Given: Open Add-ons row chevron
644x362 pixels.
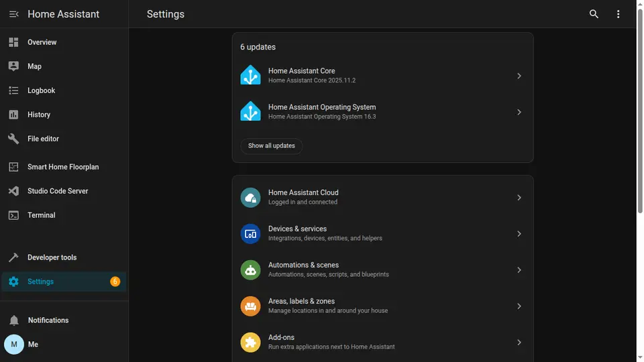Looking at the screenshot, I should pos(519,343).
